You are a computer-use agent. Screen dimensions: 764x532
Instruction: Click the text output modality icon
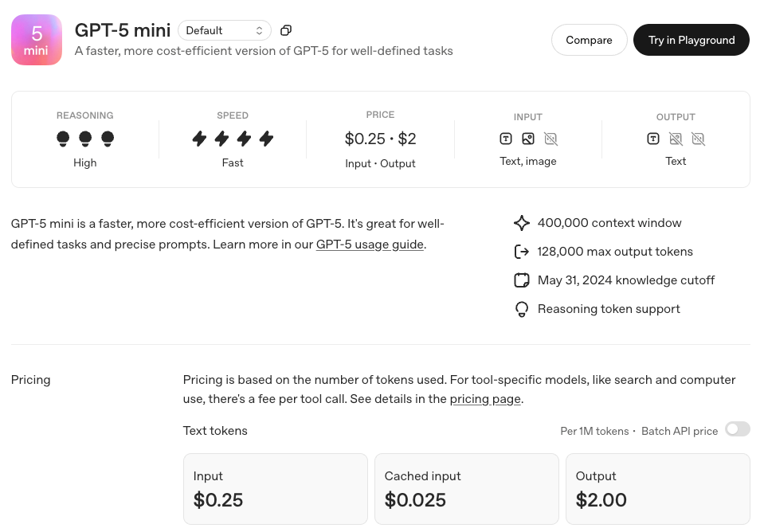tap(653, 139)
